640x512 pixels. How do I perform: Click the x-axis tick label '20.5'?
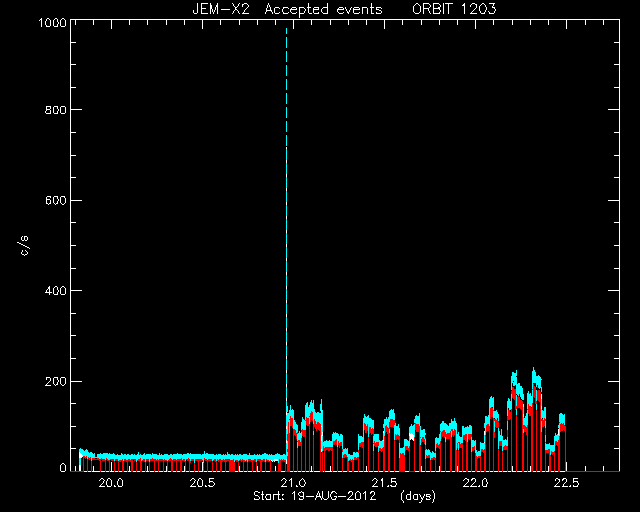[202, 483]
